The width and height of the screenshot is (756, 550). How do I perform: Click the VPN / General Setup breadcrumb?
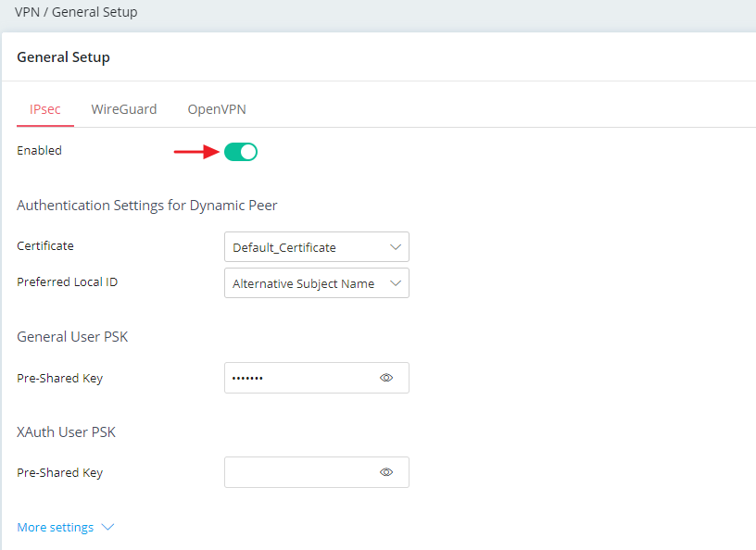tap(76, 13)
